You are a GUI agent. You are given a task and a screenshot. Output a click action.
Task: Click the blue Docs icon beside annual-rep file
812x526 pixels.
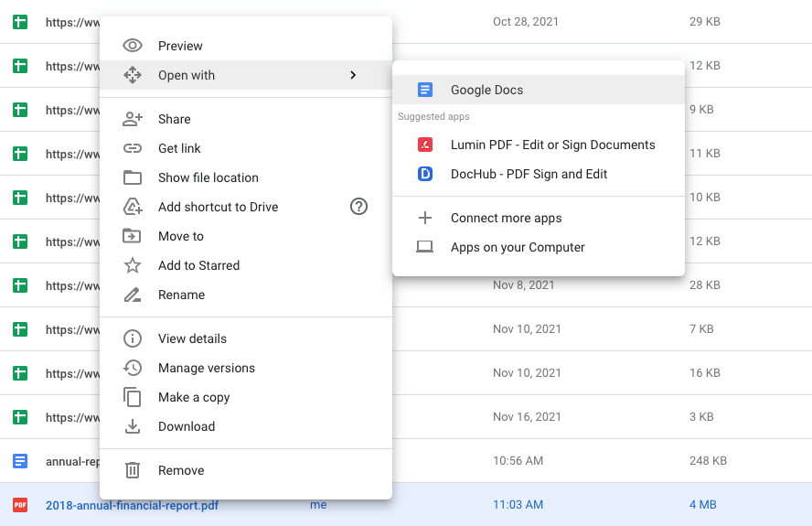[20, 461]
